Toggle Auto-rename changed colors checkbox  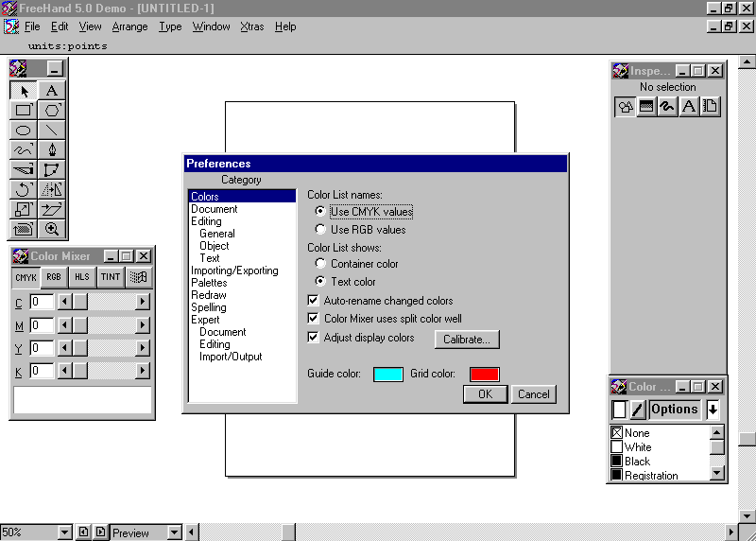pos(314,301)
